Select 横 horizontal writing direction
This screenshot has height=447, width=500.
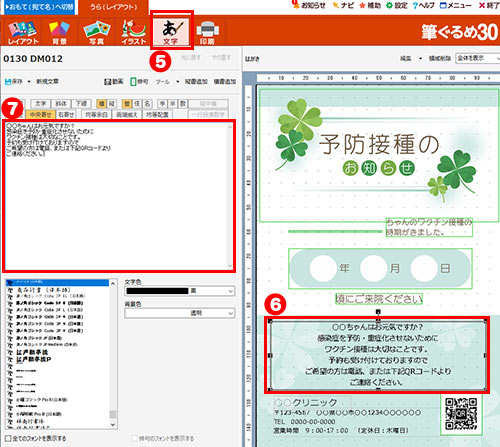coord(101,104)
